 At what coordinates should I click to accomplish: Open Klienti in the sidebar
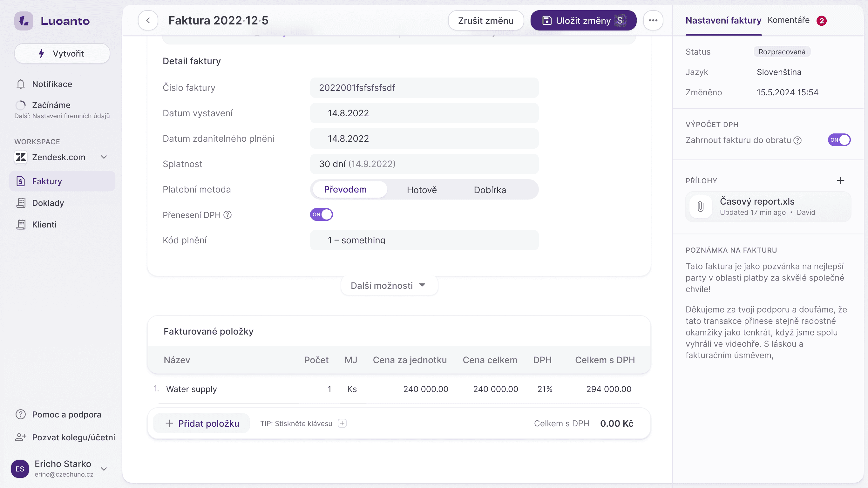pyautogui.click(x=44, y=224)
